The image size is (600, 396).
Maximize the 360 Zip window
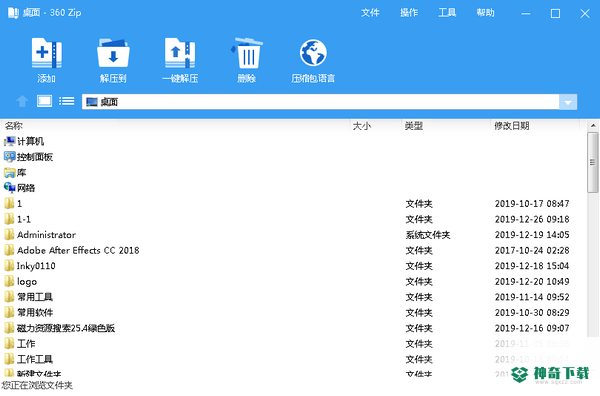555,14
